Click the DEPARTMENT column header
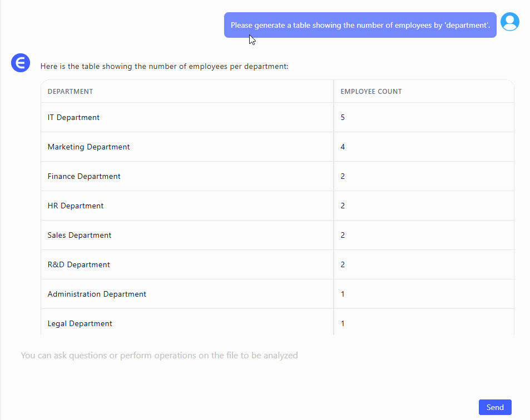Screen dimensions: 530x420 click(70, 92)
